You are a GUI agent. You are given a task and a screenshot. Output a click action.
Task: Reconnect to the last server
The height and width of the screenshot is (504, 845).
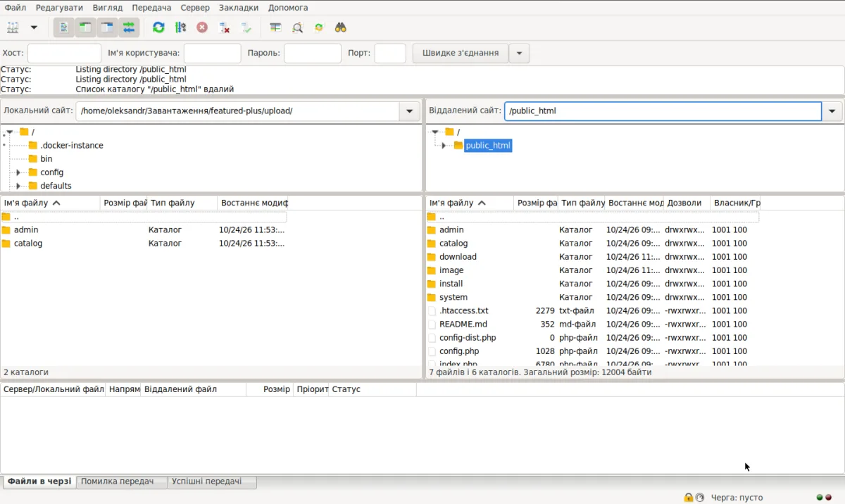pos(246,27)
